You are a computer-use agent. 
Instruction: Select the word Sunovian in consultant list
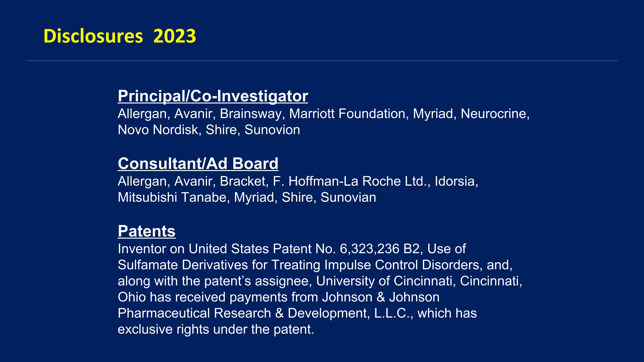pos(348,197)
